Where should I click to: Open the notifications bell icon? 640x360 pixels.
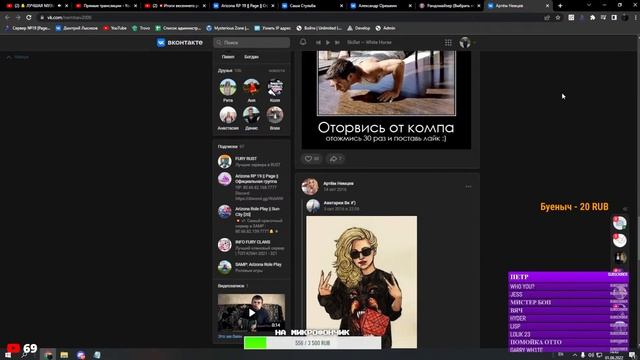tap(303, 42)
